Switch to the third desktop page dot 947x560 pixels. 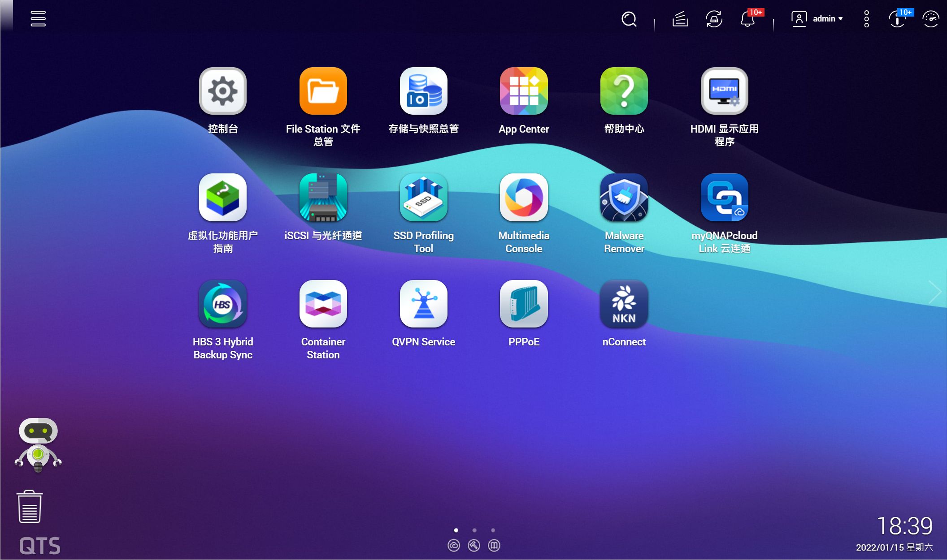[x=493, y=530]
